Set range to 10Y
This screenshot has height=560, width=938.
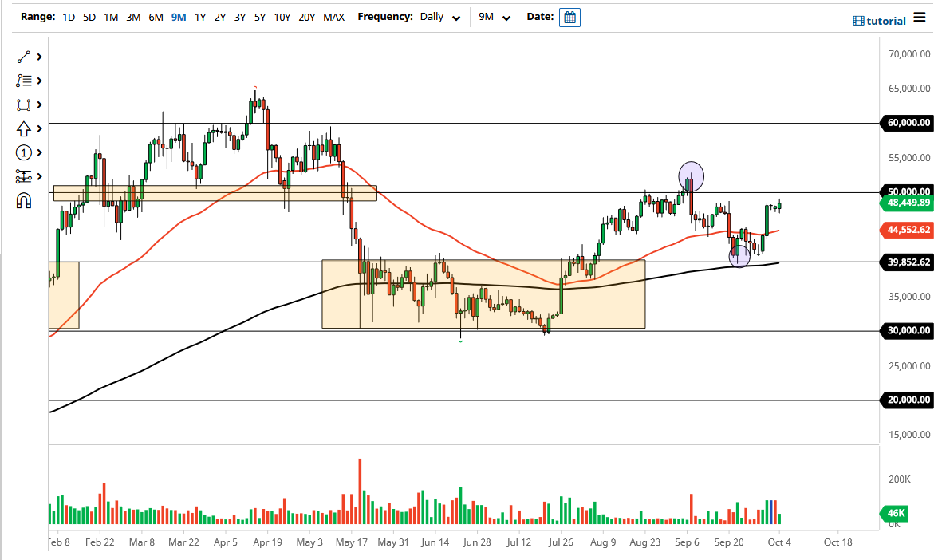coord(282,18)
